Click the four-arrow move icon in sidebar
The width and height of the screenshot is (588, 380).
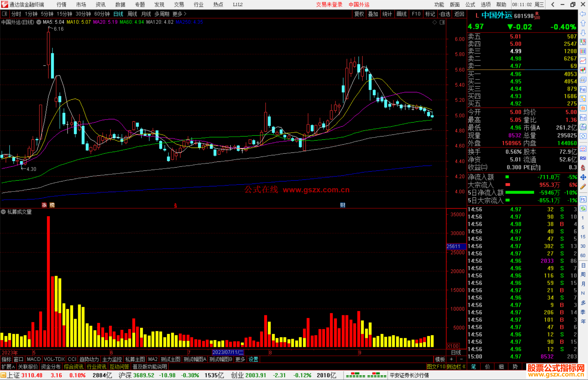583,177
